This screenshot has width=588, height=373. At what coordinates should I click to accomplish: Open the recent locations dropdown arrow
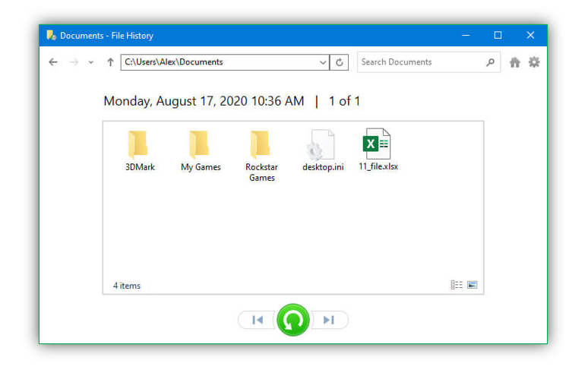pos(90,62)
